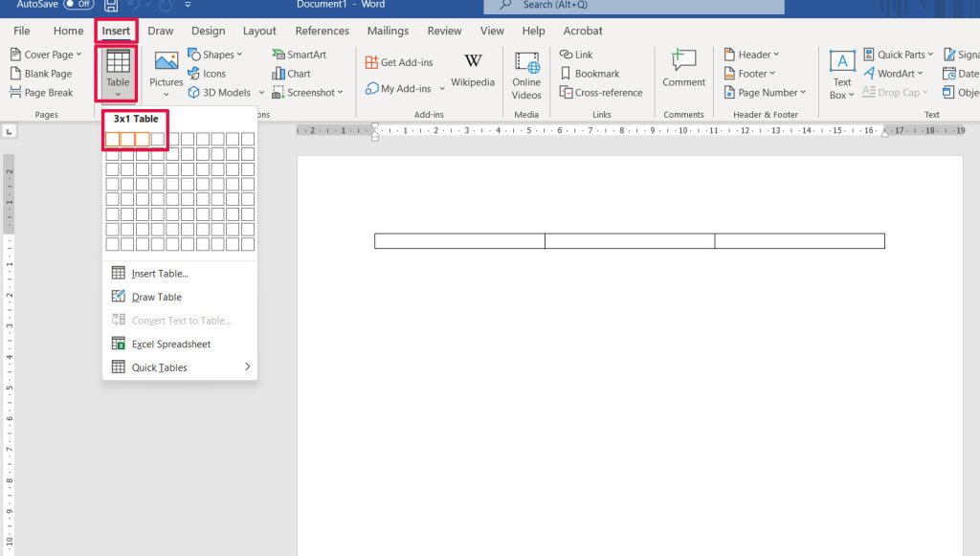
Task: Expand the Pictures dropdown arrow
Action: (167, 95)
